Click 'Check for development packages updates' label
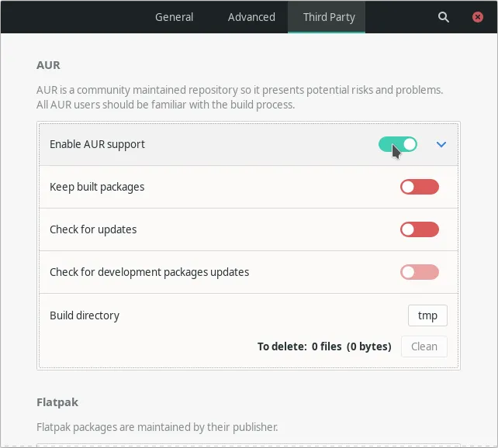This screenshot has width=498, height=448. point(149,272)
